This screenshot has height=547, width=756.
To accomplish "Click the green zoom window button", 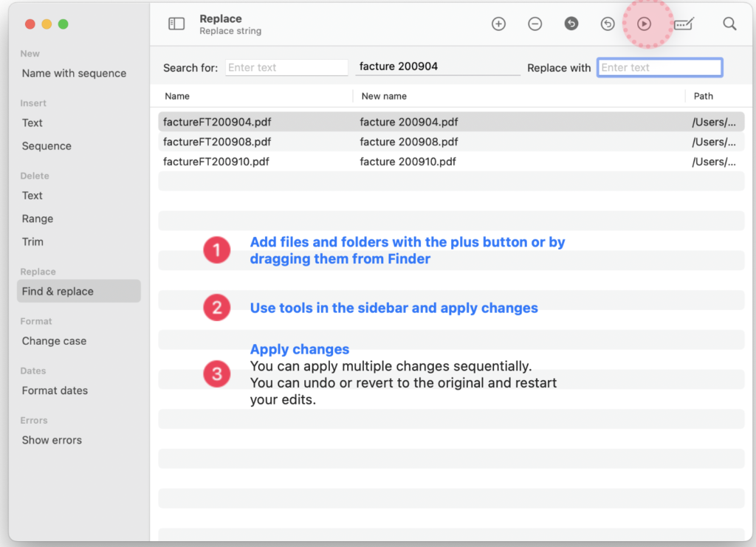I will [x=63, y=24].
